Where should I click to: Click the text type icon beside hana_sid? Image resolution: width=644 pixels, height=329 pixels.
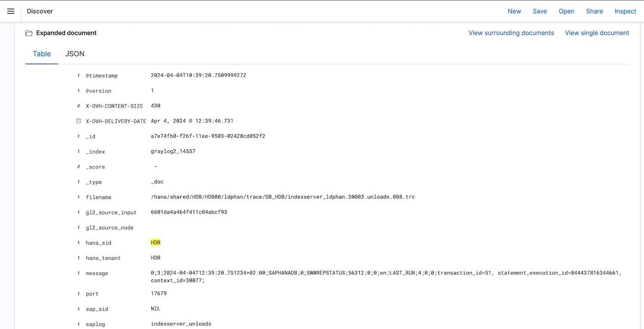coord(79,243)
